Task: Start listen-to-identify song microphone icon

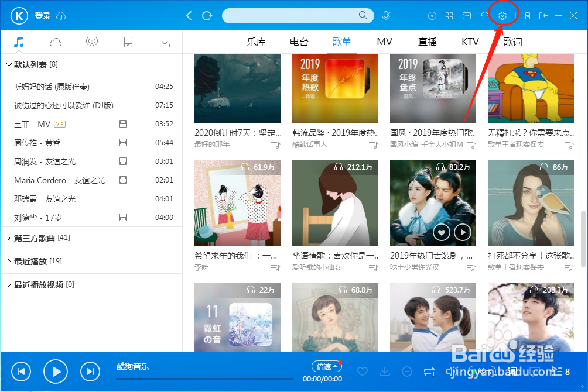Action: click(x=386, y=16)
